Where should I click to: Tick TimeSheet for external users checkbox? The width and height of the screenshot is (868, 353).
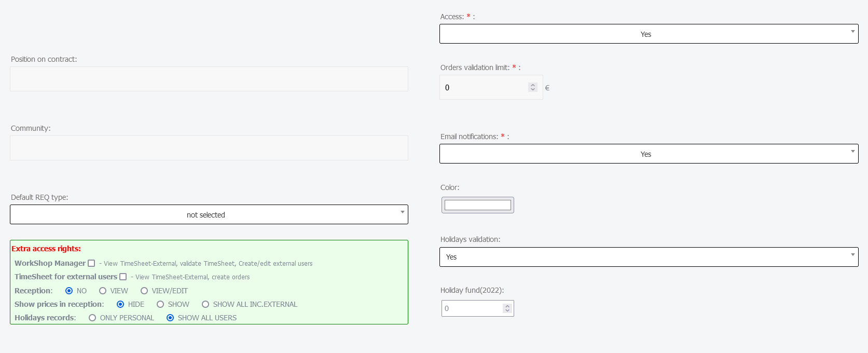point(123,277)
